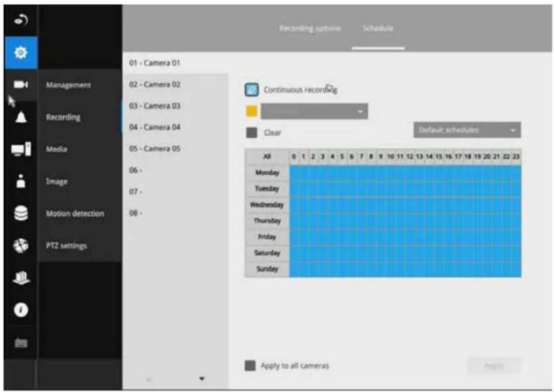Open the information icon
Image resolution: width=554 pixels, height=392 pixels.
[x=21, y=310]
